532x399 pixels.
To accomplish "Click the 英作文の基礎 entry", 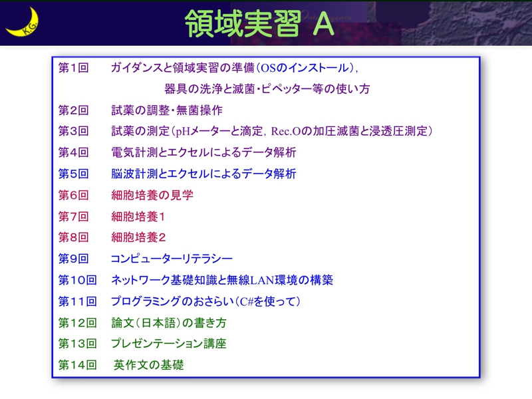I will pos(148,365).
